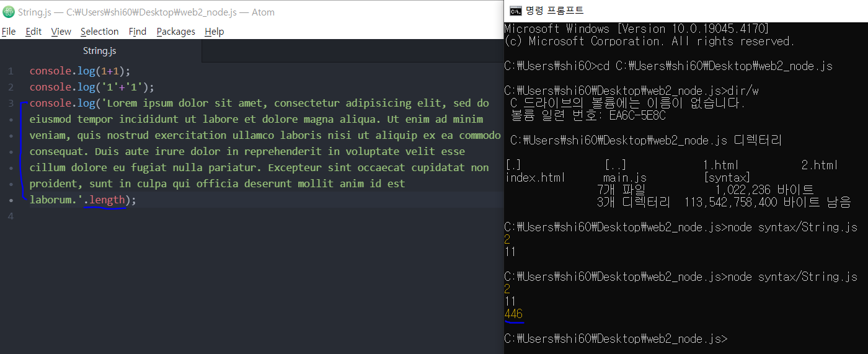Click line number 4 in the gutter
868x354 pixels.
11,216
